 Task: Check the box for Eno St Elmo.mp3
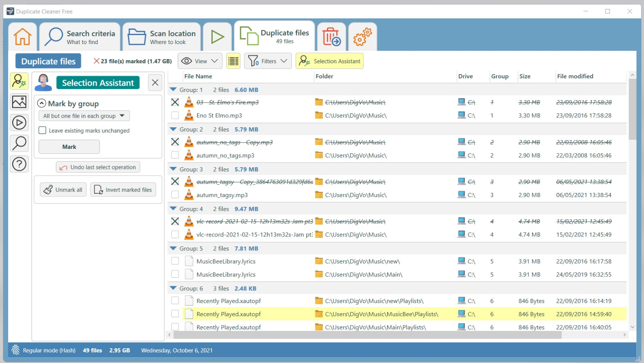pyautogui.click(x=175, y=115)
